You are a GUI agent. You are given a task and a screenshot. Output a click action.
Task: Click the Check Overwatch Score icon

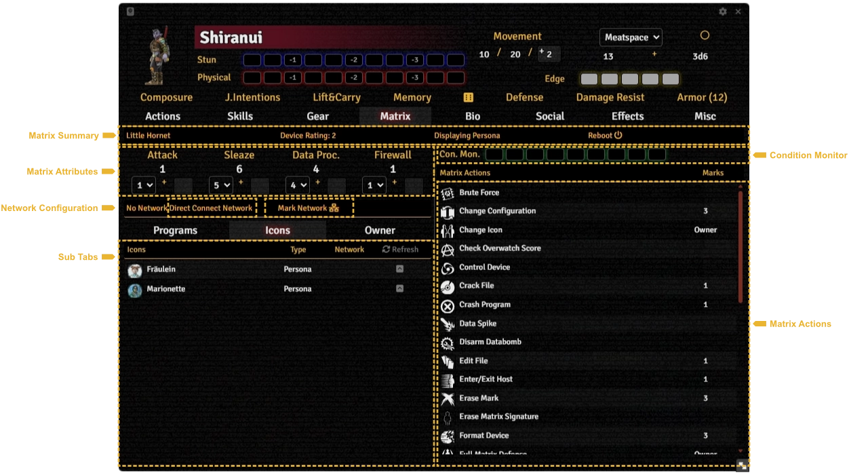pos(448,250)
